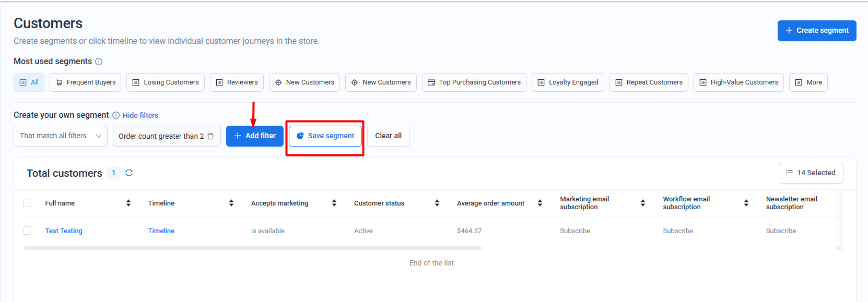Screen dimensions: 868x302
Task: Select the Frequent Buyers segment tab
Action: 86,82
